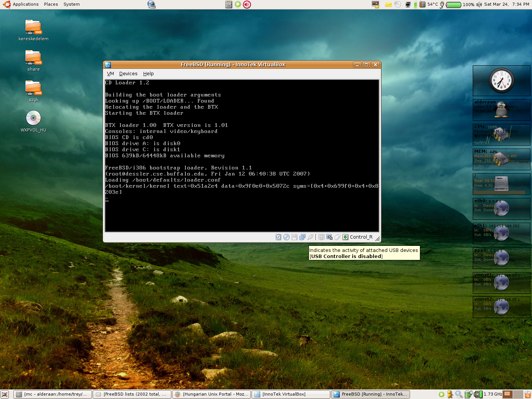Click the 1.73 GHz CPU frequency applet
The height and width of the screenshot is (399, 532).
488,394
